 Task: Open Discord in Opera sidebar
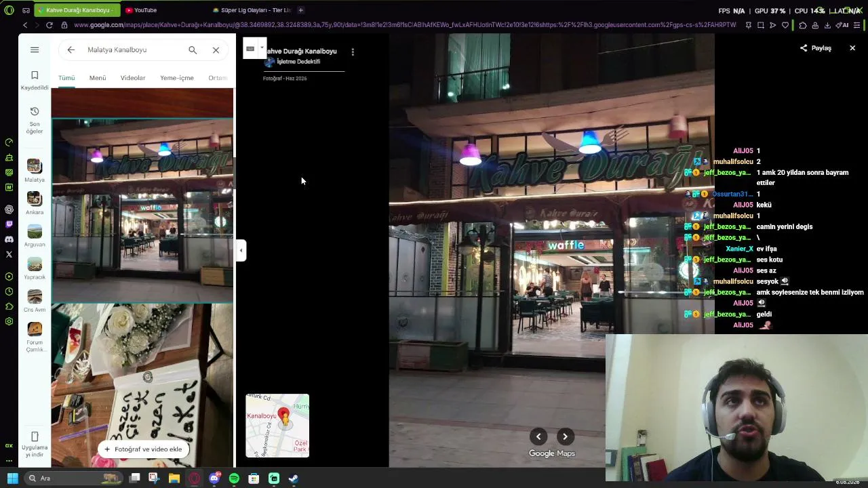point(9,239)
